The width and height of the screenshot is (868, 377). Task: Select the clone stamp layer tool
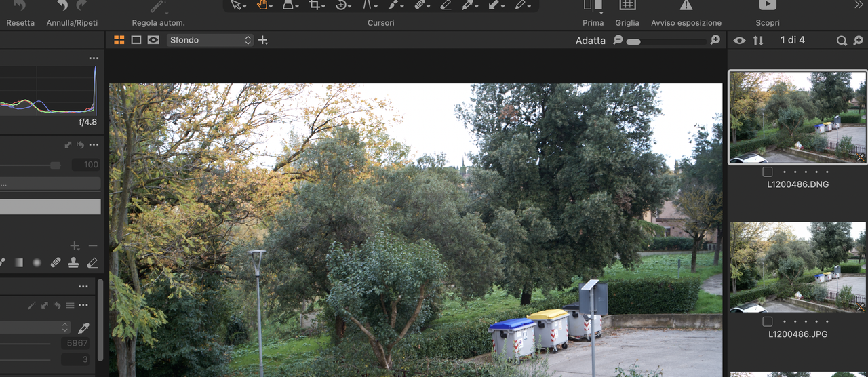coord(74,262)
